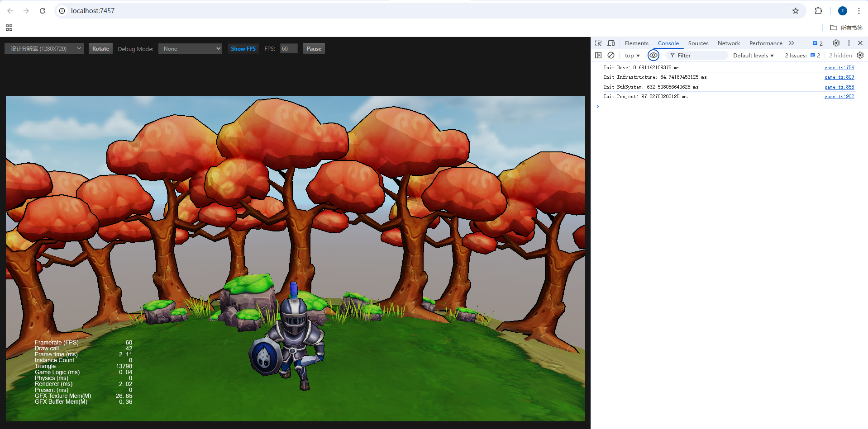The height and width of the screenshot is (429, 868).
Task: Click the FPS value field
Action: click(289, 49)
